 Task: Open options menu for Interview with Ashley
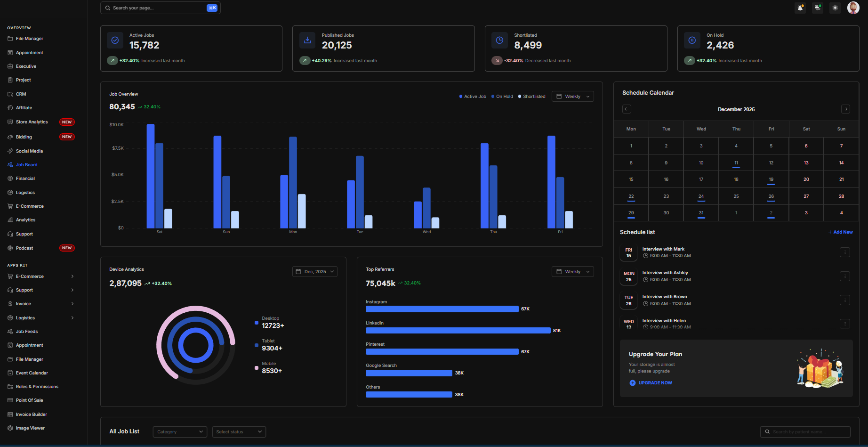click(844, 276)
